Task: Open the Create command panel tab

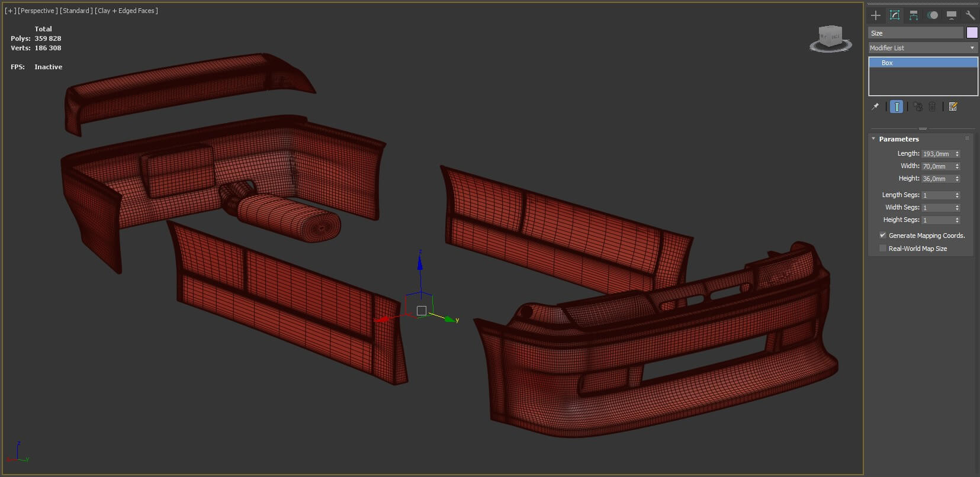Action: (876, 15)
